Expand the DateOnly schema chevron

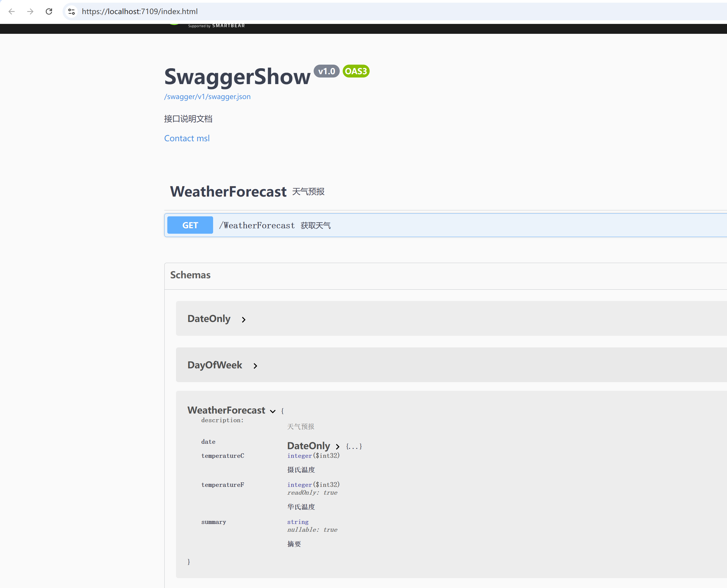pos(244,319)
